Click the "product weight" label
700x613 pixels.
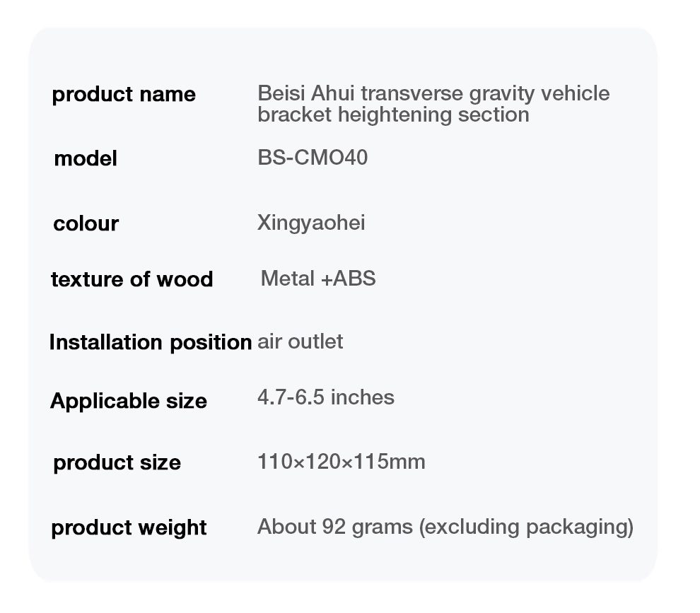[x=129, y=527]
